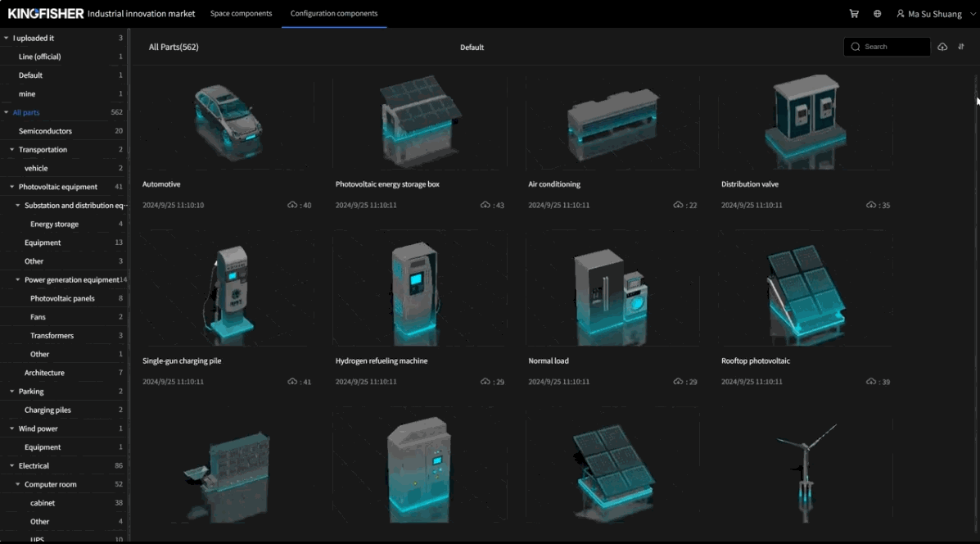Click download cloud icon on Automotive card
Image resolution: width=980 pixels, height=544 pixels.
[292, 205]
